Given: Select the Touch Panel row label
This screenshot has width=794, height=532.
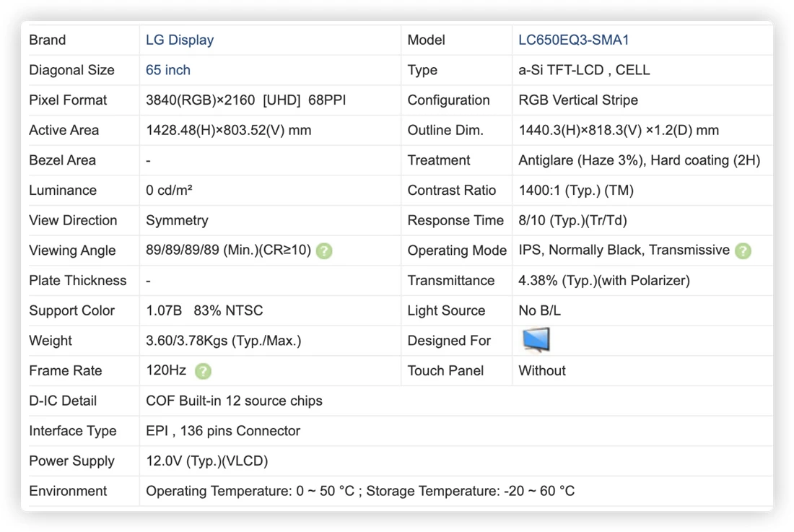Looking at the screenshot, I should coord(445,370).
